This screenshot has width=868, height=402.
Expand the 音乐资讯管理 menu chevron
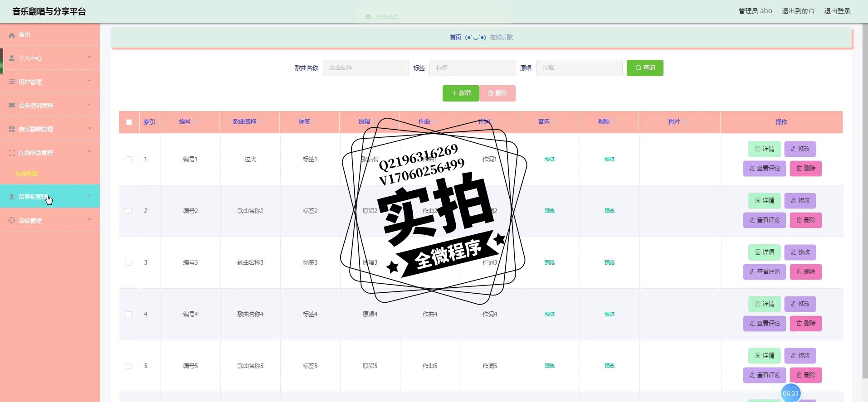point(89,104)
